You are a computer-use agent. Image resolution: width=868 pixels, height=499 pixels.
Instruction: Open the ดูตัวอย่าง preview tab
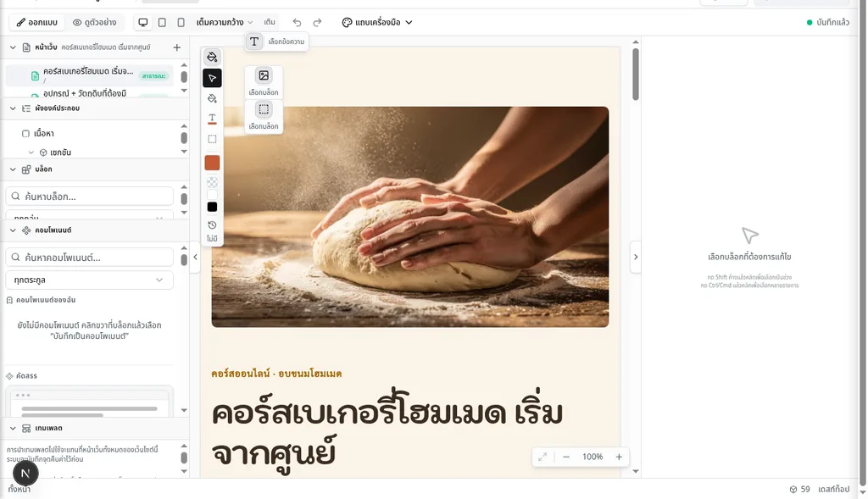95,22
